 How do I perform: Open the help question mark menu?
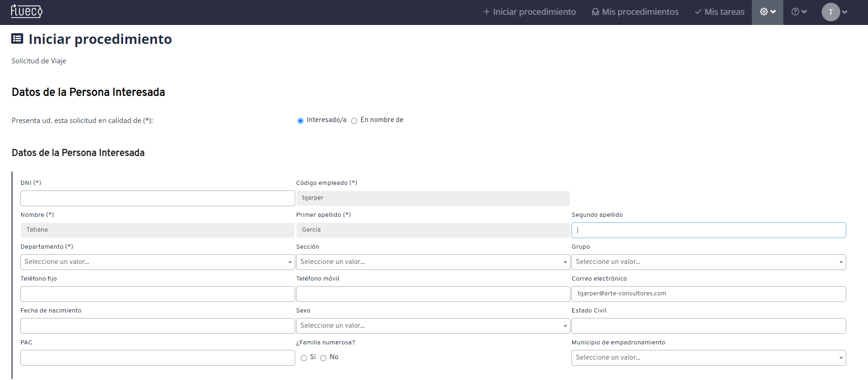coord(799,12)
